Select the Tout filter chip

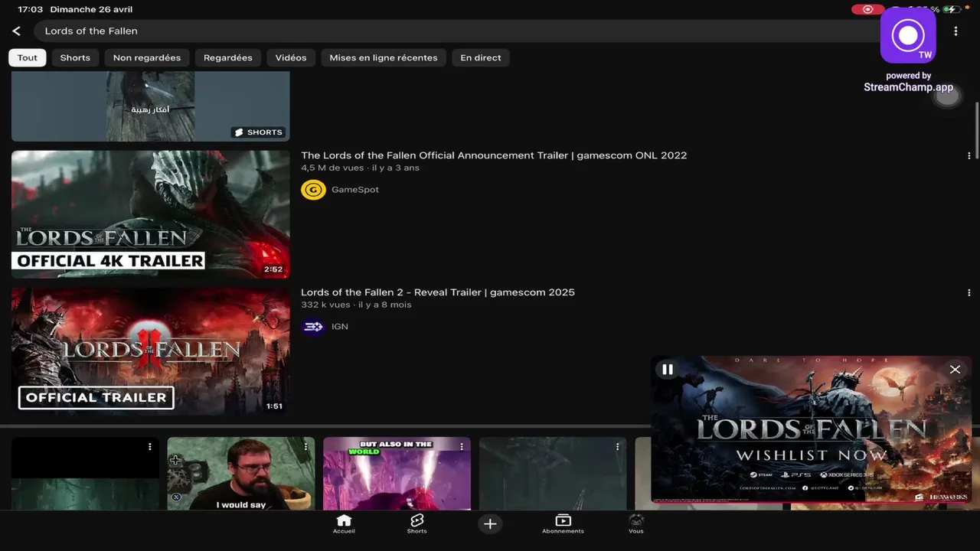[28, 57]
